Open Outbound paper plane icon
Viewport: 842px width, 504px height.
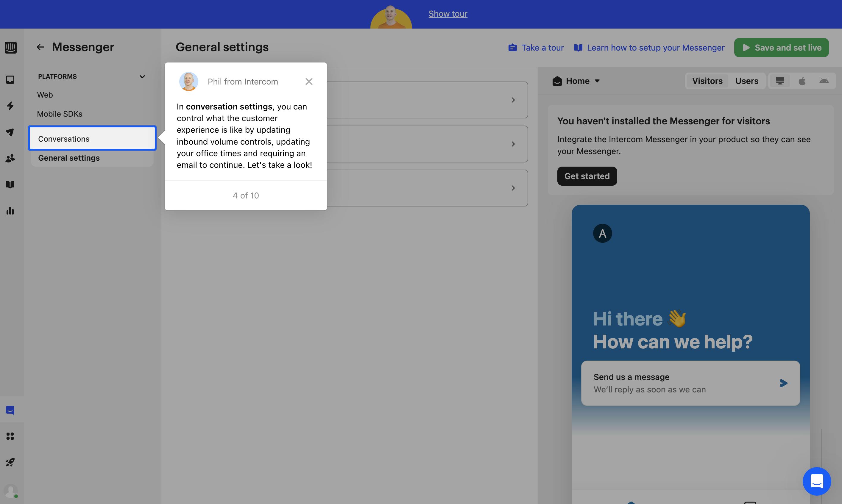(x=10, y=132)
